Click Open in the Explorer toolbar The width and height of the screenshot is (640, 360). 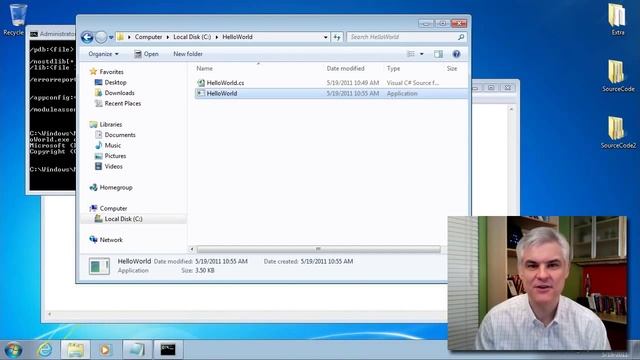[x=146, y=54]
